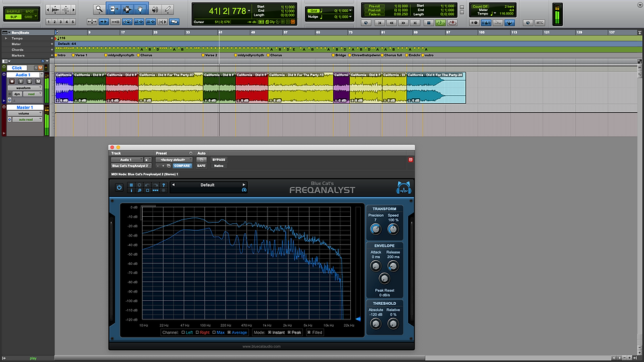644x362 pixels.
Task: Select the Scrubber speaker tool
Action: (155, 9)
